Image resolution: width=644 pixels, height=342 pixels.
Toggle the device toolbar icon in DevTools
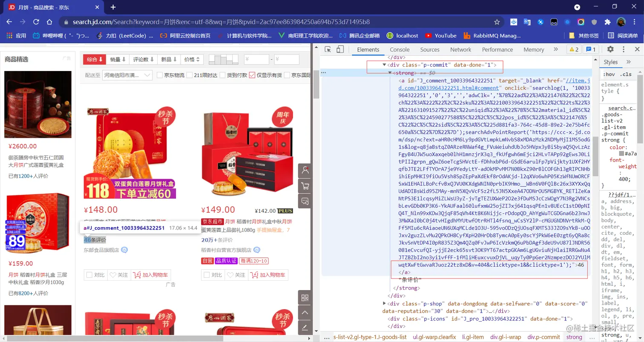coord(340,49)
